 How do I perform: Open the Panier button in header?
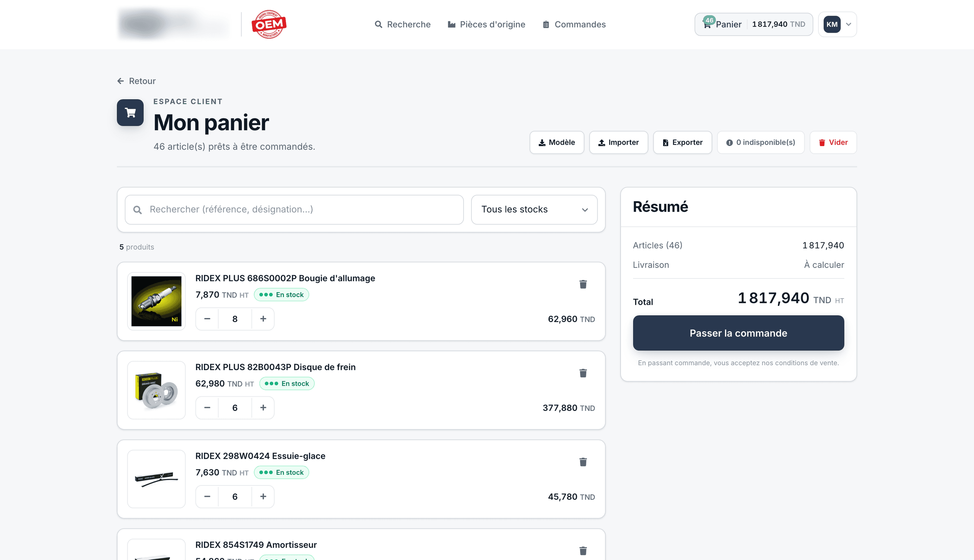pos(754,24)
